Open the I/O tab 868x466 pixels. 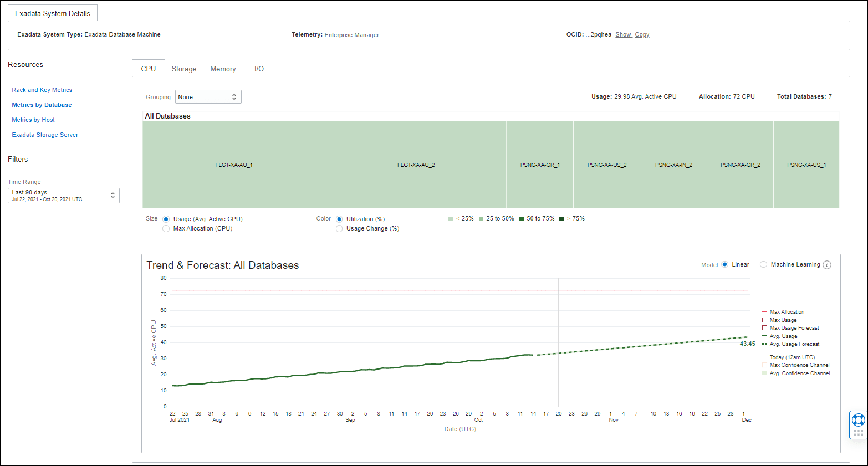point(259,69)
